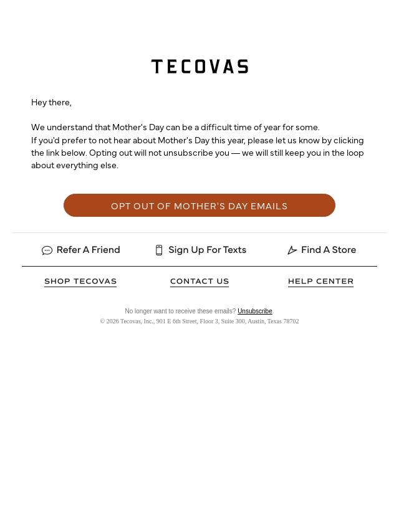Open the Contact Us menu link

[x=199, y=282]
